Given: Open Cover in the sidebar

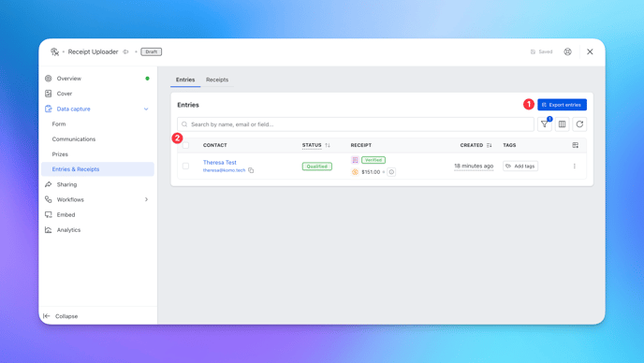Looking at the screenshot, I should [x=97, y=94].
